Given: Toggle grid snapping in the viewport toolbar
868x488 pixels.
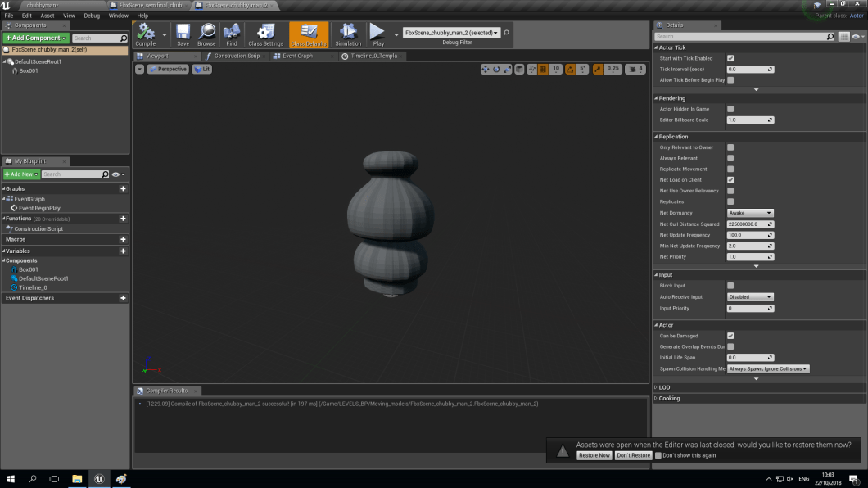Looking at the screenshot, I should pos(543,69).
